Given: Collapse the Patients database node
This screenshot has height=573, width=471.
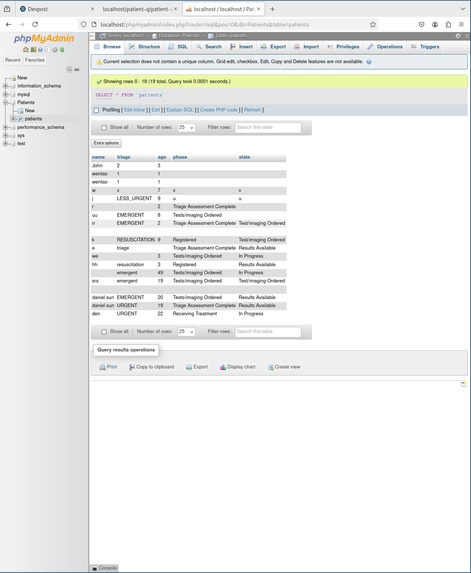Looking at the screenshot, I should click(x=5, y=103).
